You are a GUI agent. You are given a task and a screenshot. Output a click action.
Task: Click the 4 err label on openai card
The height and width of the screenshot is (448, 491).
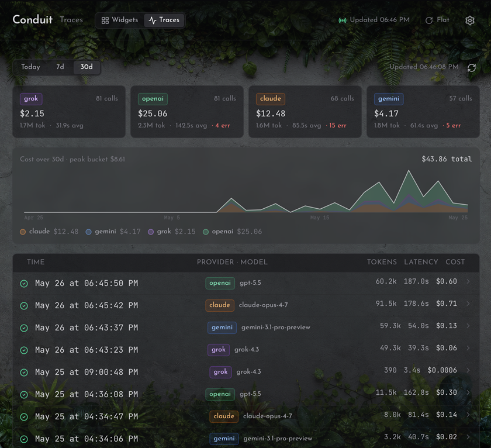(x=223, y=126)
